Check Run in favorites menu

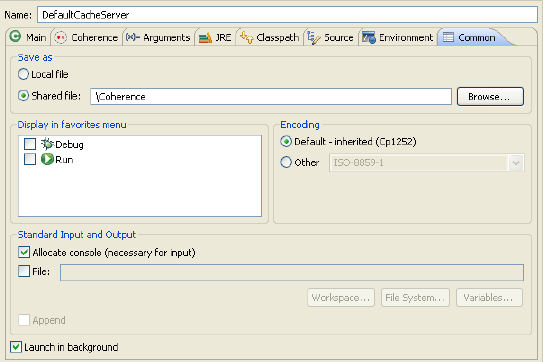point(30,159)
